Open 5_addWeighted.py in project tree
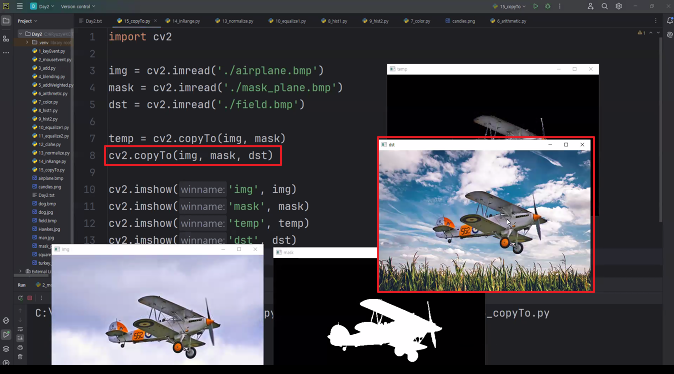674x374 pixels. 53,85
